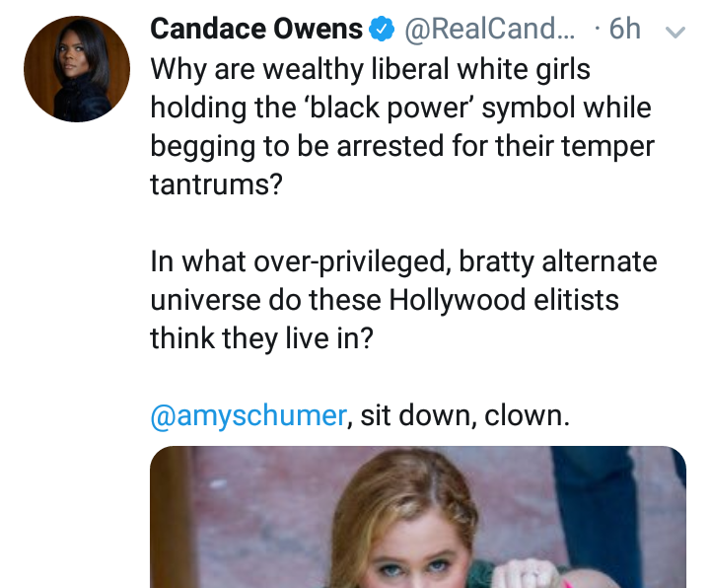The image size is (710, 588).
Task: Click the 6h timestamp
Action: (624, 29)
